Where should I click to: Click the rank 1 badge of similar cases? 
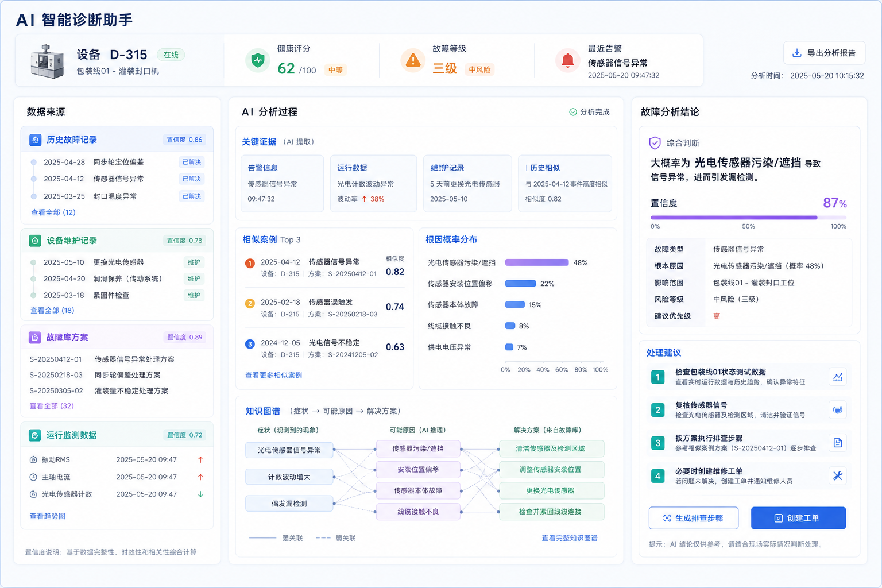click(250, 263)
